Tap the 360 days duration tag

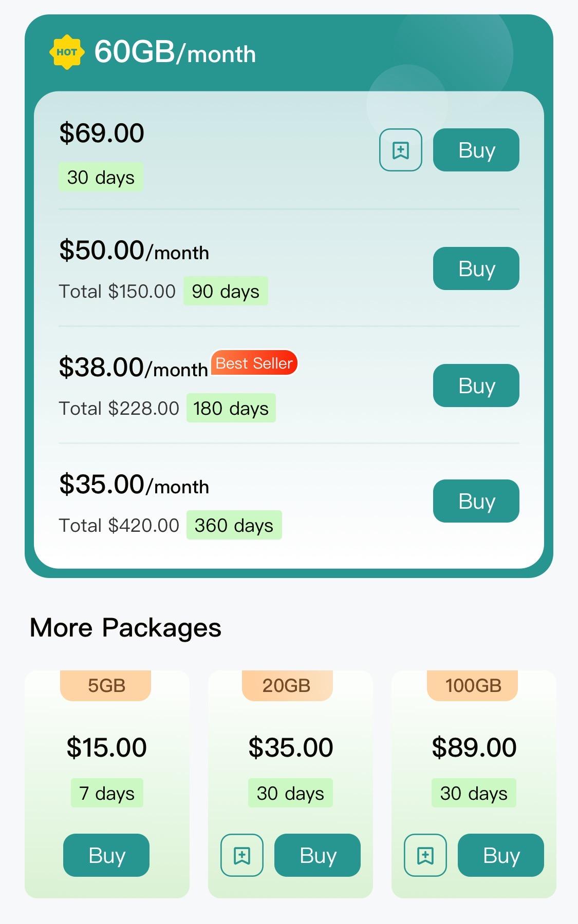pos(234,525)
